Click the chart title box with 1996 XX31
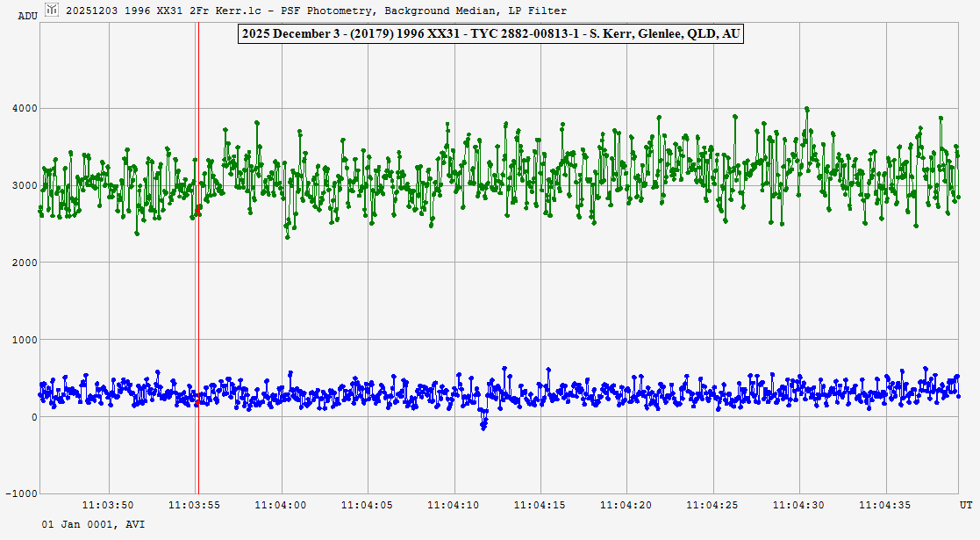The height and width of the screenshot is (540, 980). coord(490,33)
